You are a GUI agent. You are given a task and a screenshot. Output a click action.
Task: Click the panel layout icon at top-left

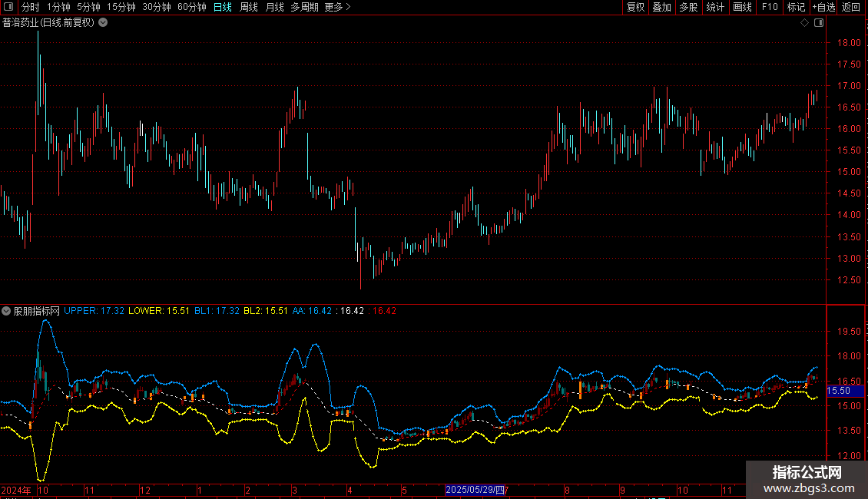click(8, 7)
